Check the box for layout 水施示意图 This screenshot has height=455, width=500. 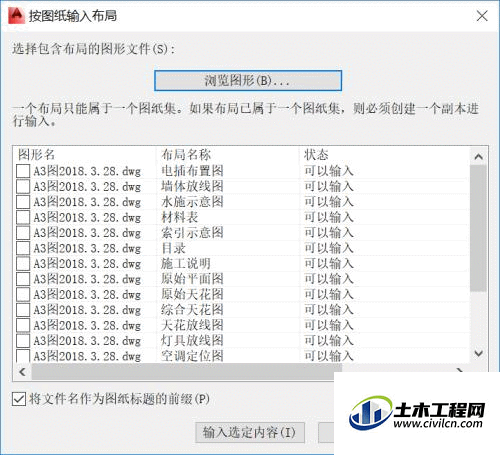pos(23,202)
